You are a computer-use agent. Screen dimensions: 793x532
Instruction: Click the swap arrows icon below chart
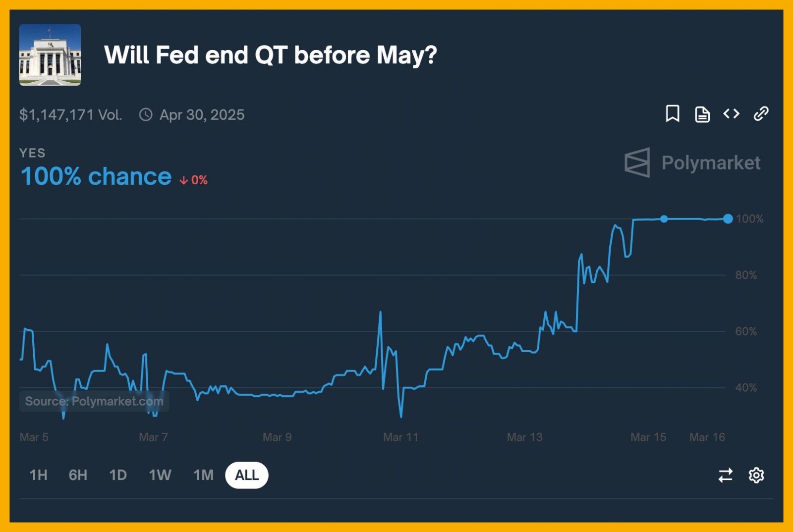[726, 475]
